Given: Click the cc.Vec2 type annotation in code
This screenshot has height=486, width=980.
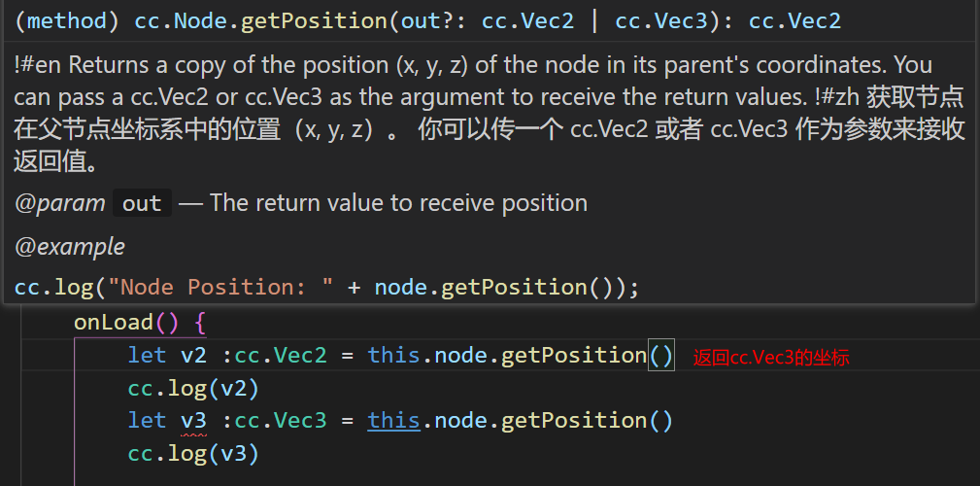Looking at the screenshot, I should click(x=281, y=356).
